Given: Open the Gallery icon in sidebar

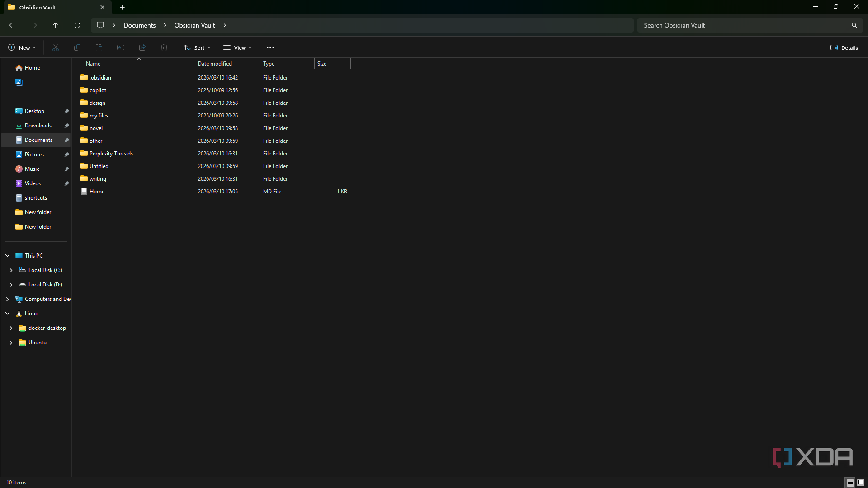Looking at the screenshot, I should [19, 82].
